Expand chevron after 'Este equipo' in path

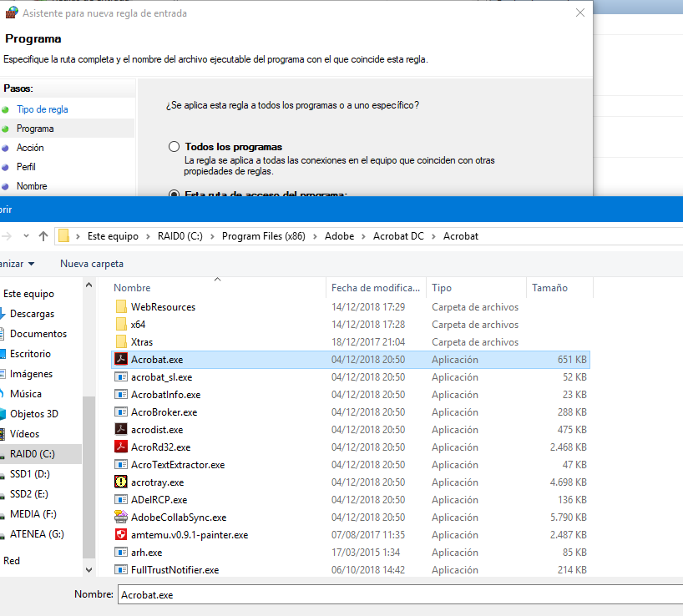148,236
